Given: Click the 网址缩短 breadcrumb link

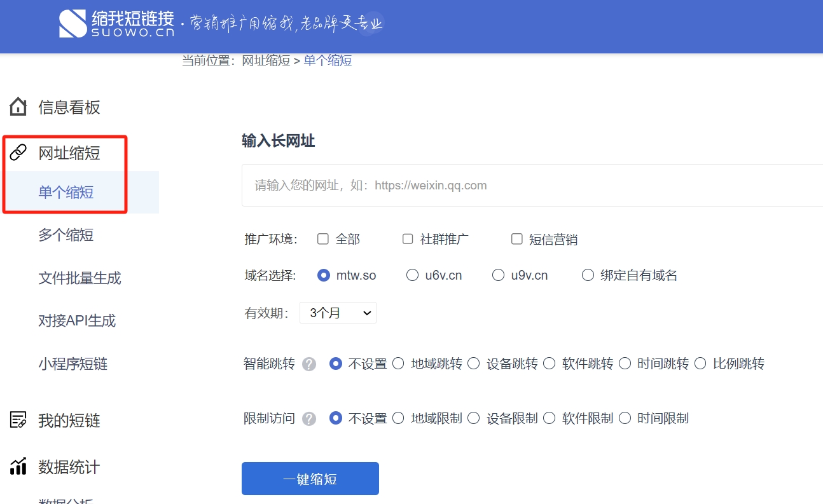Looking at the screenshot, I should [266, 61].
